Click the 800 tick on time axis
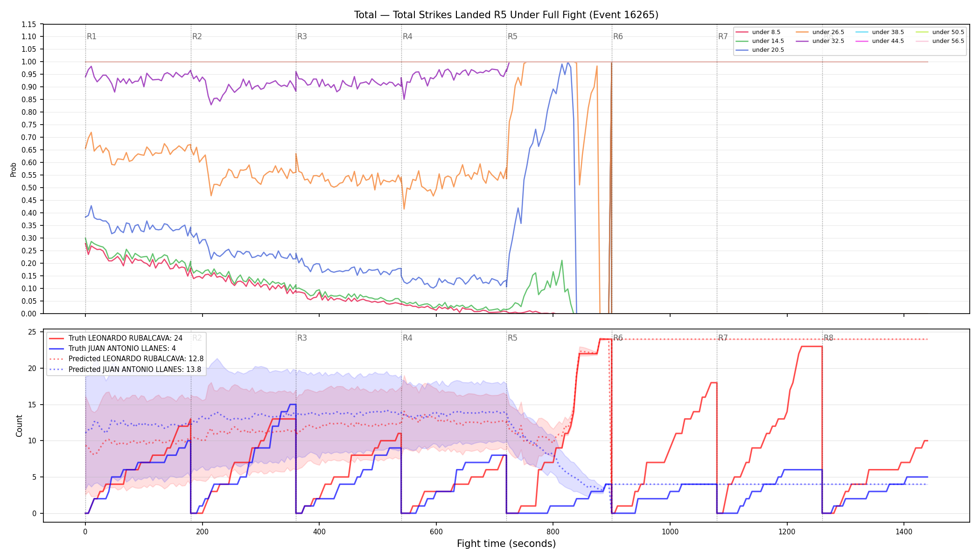Viewport: 980px width, 560px height. (x=553, y=532)
